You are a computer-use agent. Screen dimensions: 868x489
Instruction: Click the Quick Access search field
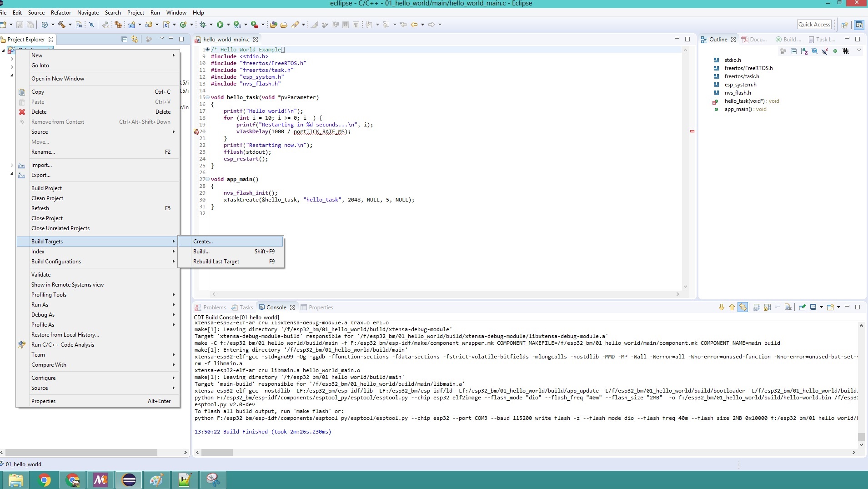coord(814,25)
